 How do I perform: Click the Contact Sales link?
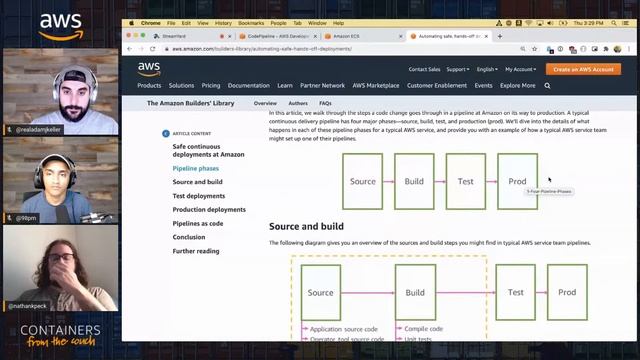coord(424,69)
